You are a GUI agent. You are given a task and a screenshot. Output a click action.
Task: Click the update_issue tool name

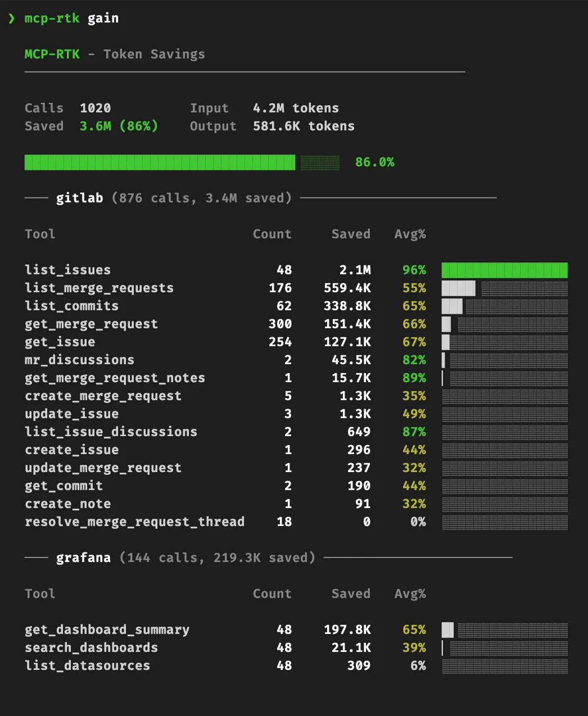coord(71,414)
